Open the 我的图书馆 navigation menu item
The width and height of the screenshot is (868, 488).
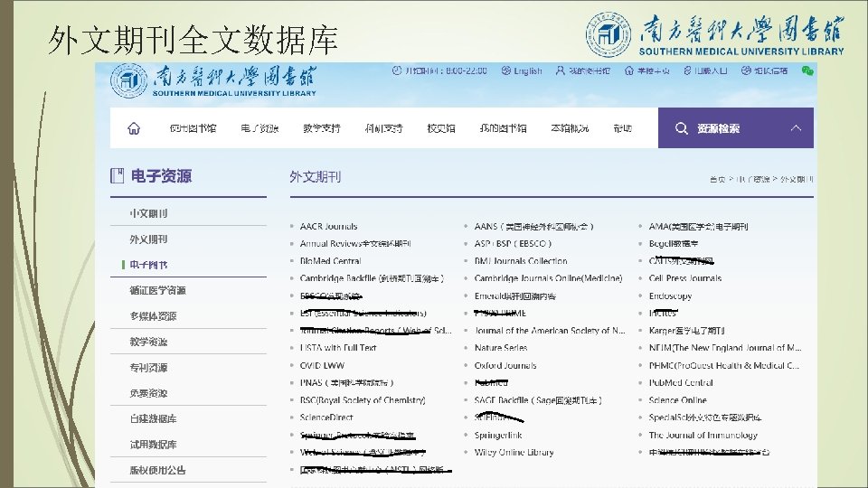[504, 128]
